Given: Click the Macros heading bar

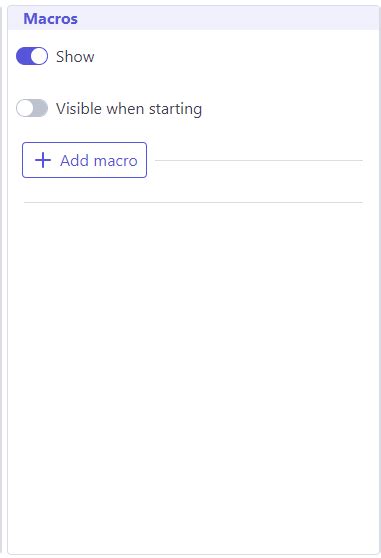Looking at the screenshot, I should [x=193, y=19].
